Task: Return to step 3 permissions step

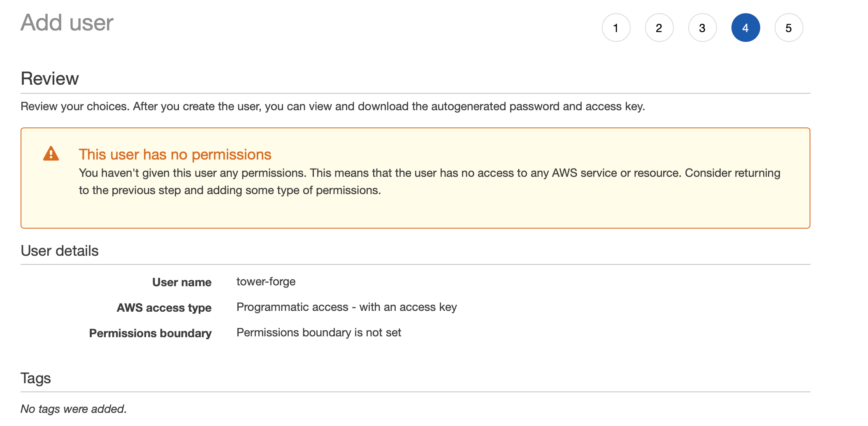Action: click(702, 28)
